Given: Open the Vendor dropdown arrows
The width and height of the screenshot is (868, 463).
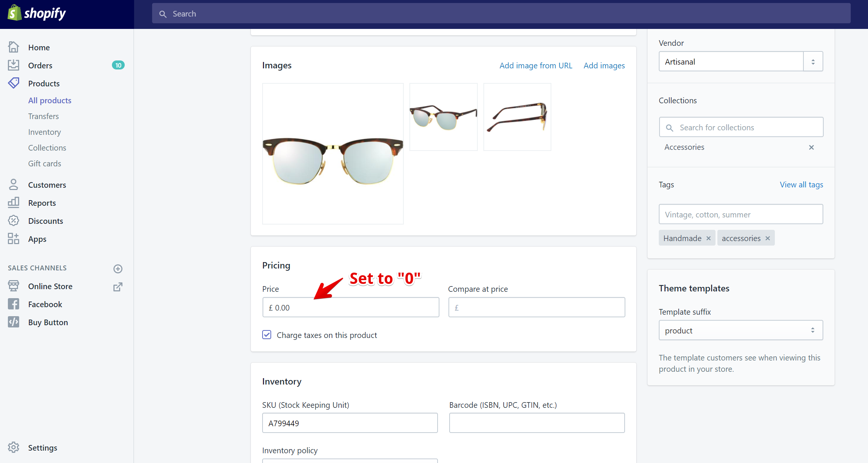Looking at the screenshot, I should click(x=813, y=62).
